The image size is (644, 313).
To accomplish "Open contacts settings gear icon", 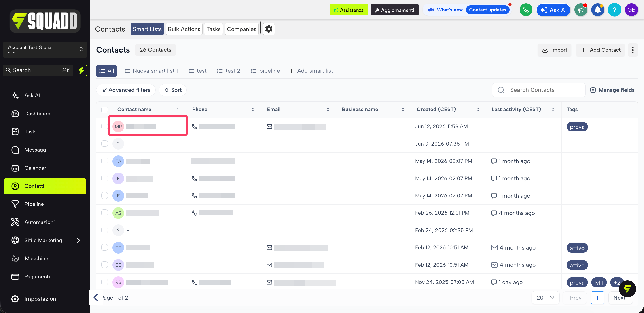I will 269,29.
